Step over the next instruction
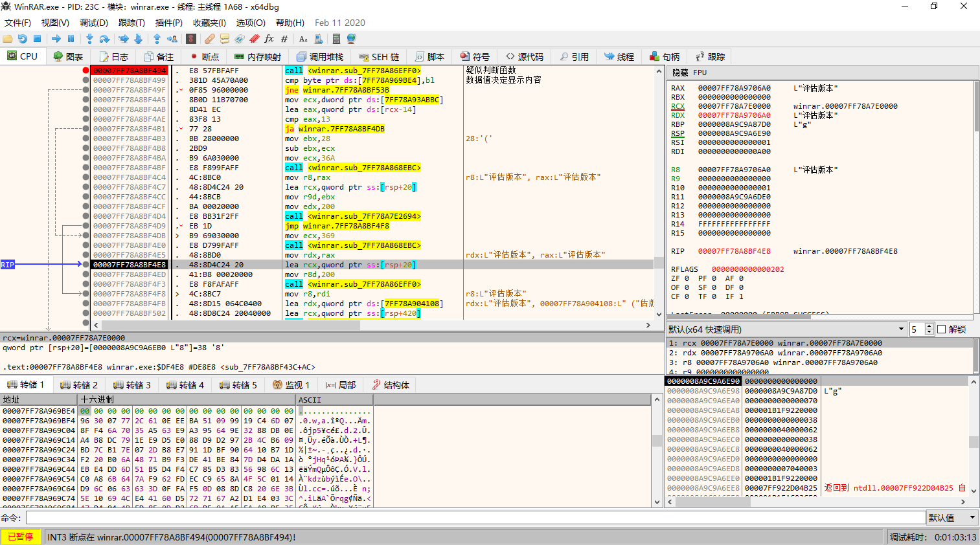Viewport: 980px width, 545px height. click(104, 39)
